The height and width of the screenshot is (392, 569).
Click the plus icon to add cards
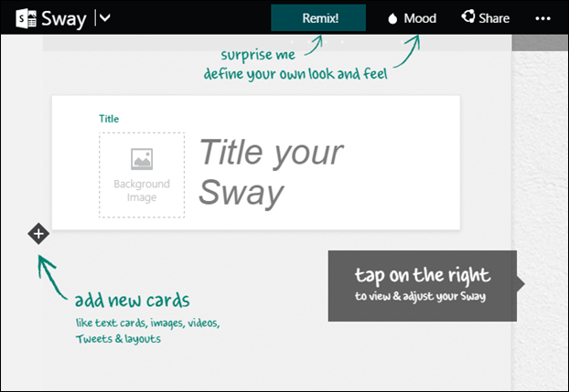38,234
